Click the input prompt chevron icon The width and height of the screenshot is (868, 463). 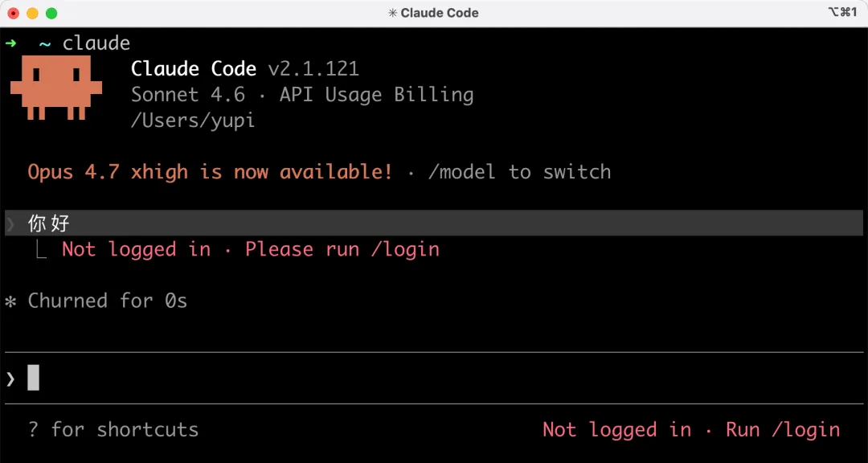[11, 378]
